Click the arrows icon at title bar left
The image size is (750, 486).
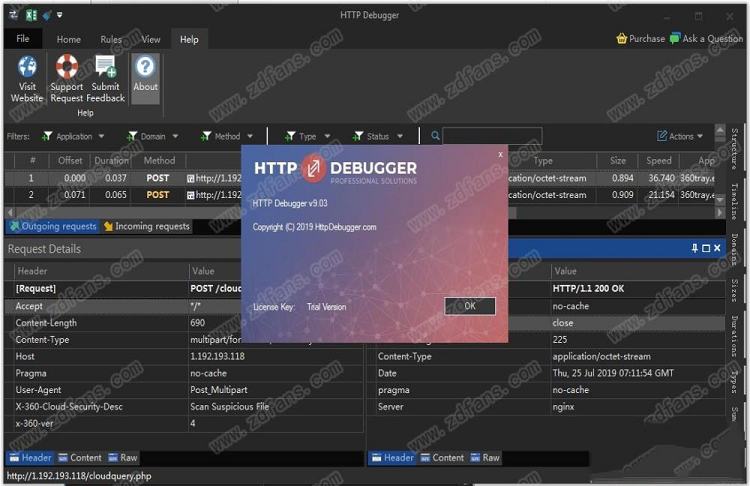pos(13,15)
